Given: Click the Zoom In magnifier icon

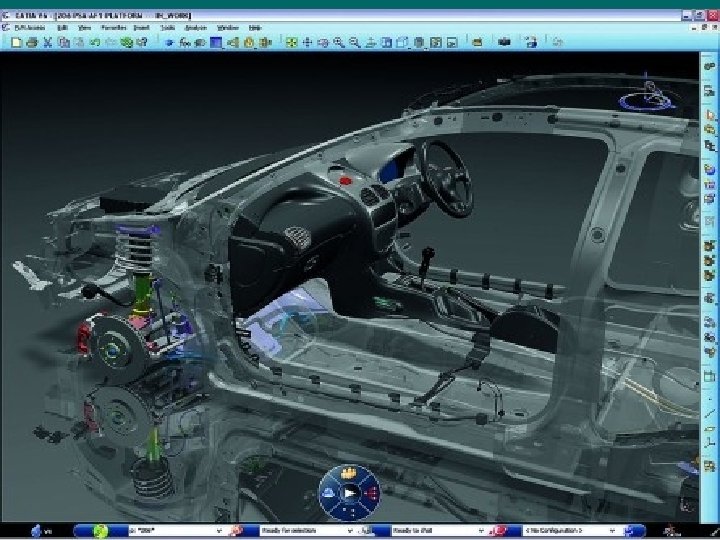Looking at the screenshot, I should tap(339, 43).
